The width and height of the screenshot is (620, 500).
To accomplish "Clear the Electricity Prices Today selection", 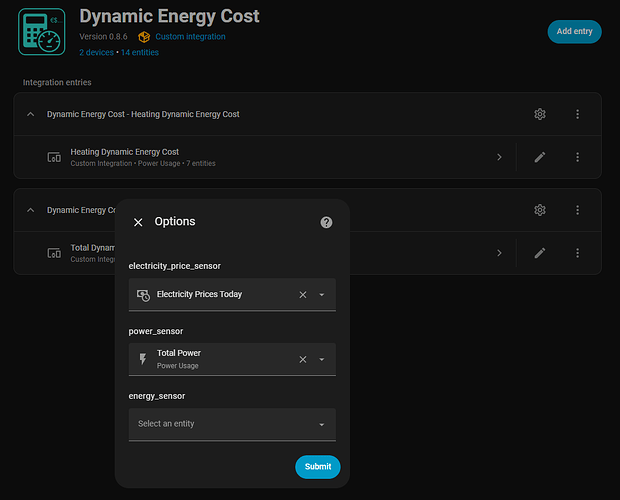I will coord(303,295).
